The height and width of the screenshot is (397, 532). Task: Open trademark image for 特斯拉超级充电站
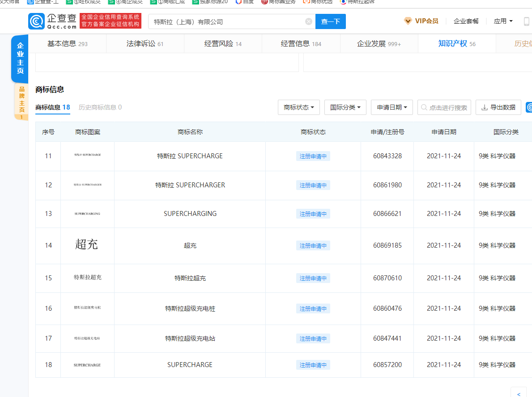[87, 338]
